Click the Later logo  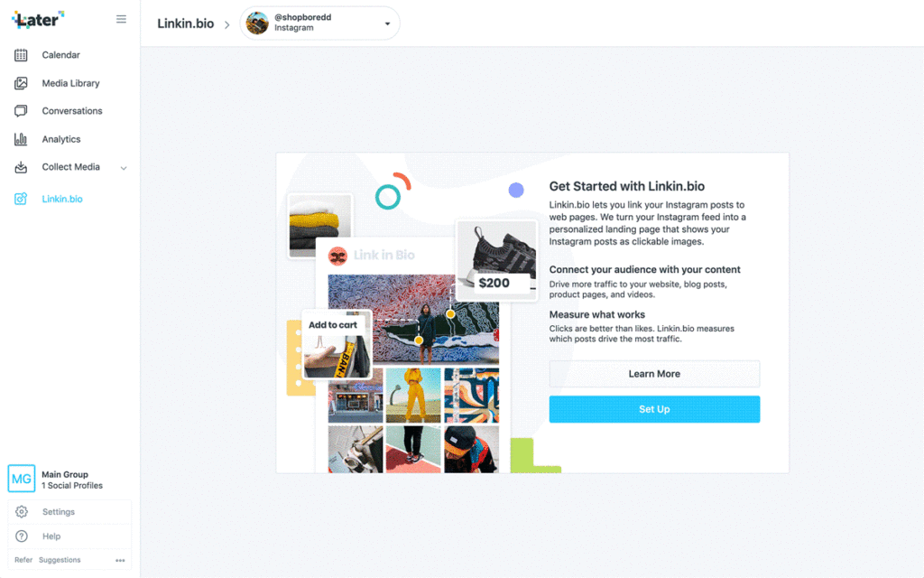[x=38, y=20]
